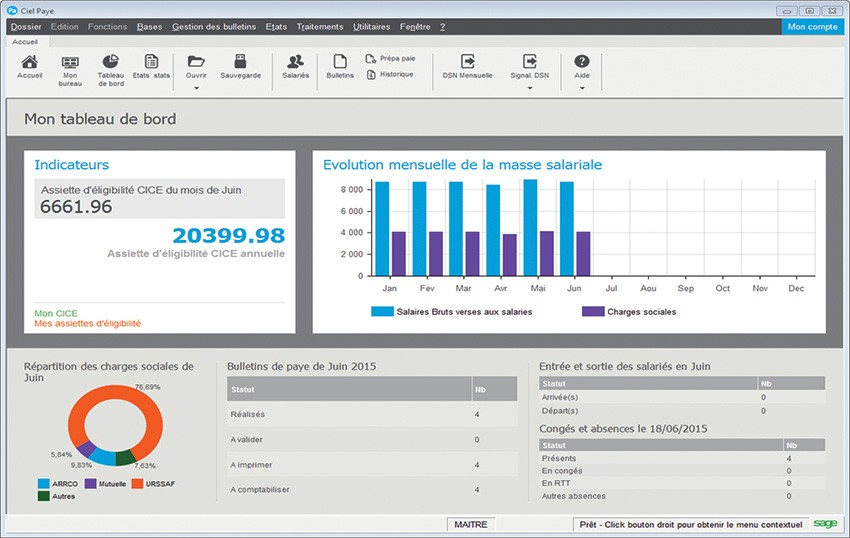
Task: Expand the Signal. DSN dropdown arrow
Action: (529, 88)
